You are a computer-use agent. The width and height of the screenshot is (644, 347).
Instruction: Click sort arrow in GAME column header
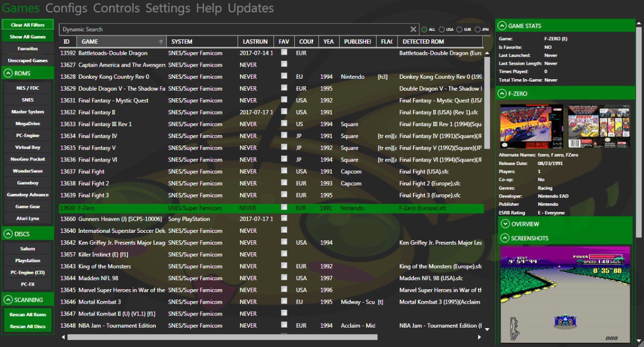(x=161, y=42)
